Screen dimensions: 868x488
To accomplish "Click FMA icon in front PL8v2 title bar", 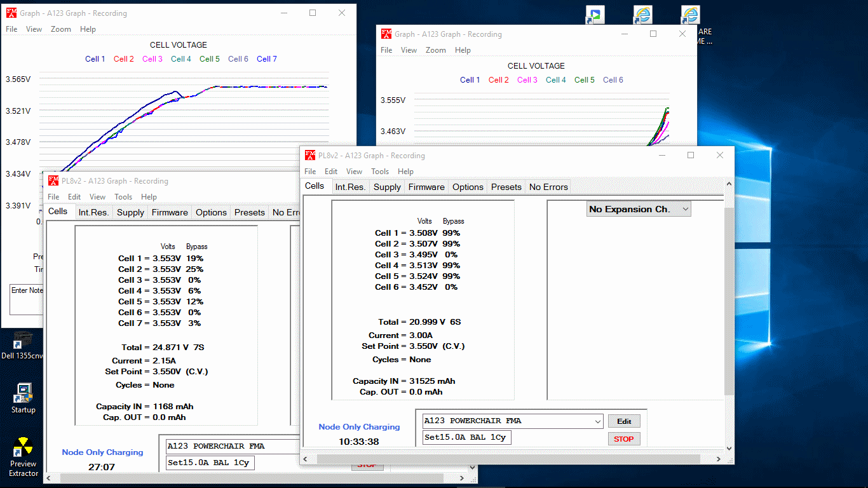I will pos(310,155).
